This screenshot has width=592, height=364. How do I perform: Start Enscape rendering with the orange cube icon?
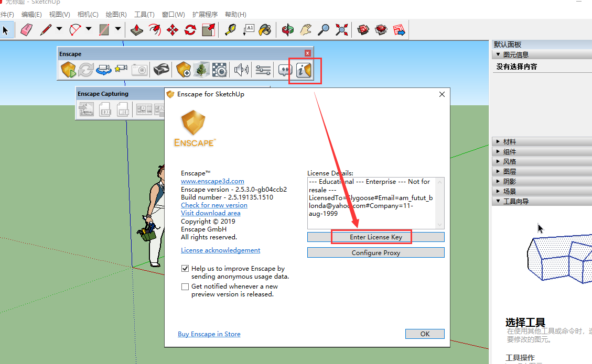point(68,69)
